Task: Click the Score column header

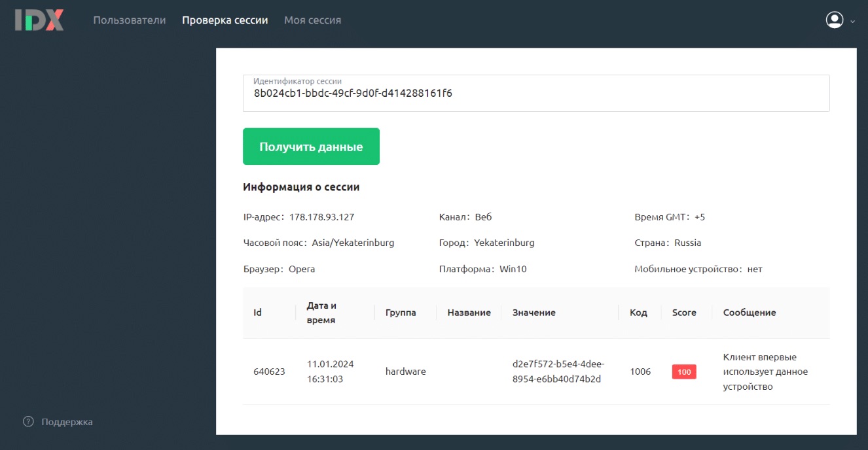Action: point(684,313)
